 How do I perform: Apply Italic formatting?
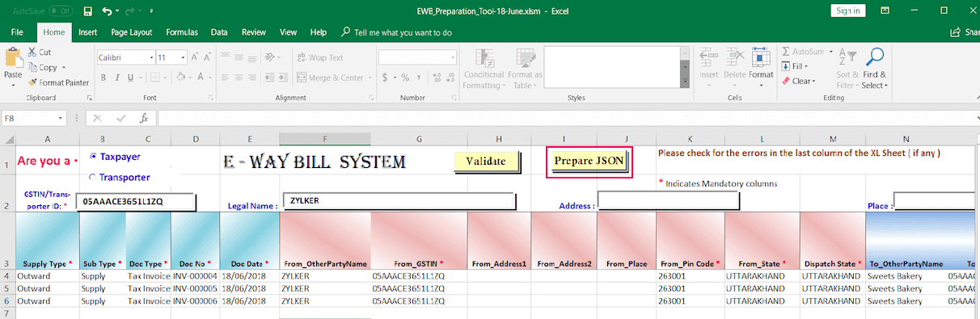pos(116,78)
